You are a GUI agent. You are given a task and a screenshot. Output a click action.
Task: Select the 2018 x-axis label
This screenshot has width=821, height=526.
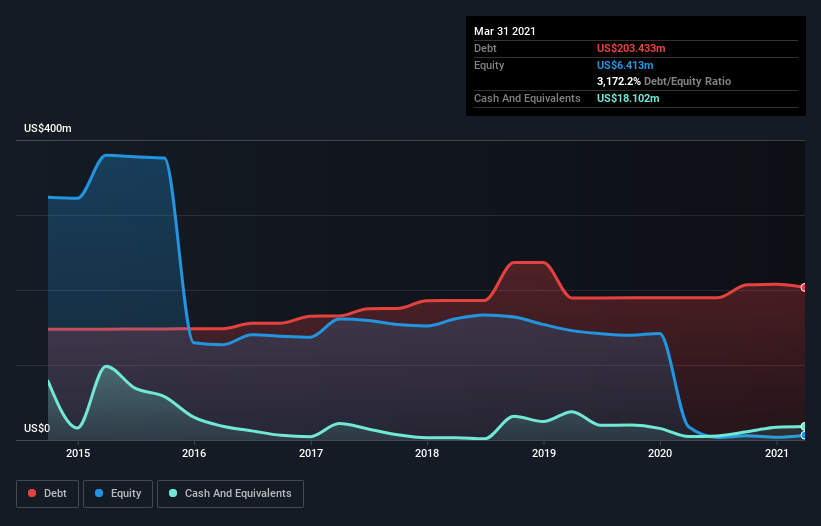pyautogui.click(x=427, y=453)
